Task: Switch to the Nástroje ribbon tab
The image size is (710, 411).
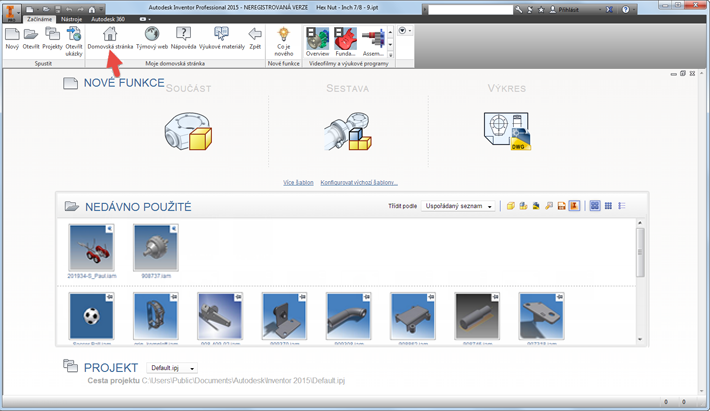Action: pos(71,19)
